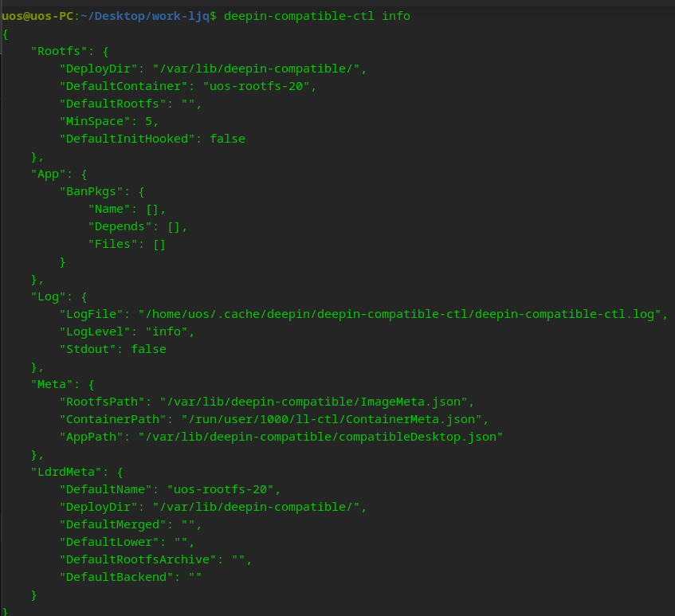Click the "LdrdMeta" key
The image size is (675, 616).
click(69, 473)
